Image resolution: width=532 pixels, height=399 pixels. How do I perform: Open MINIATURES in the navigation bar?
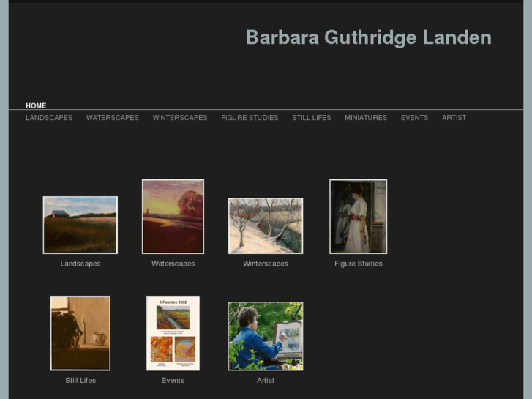point(366,118)
